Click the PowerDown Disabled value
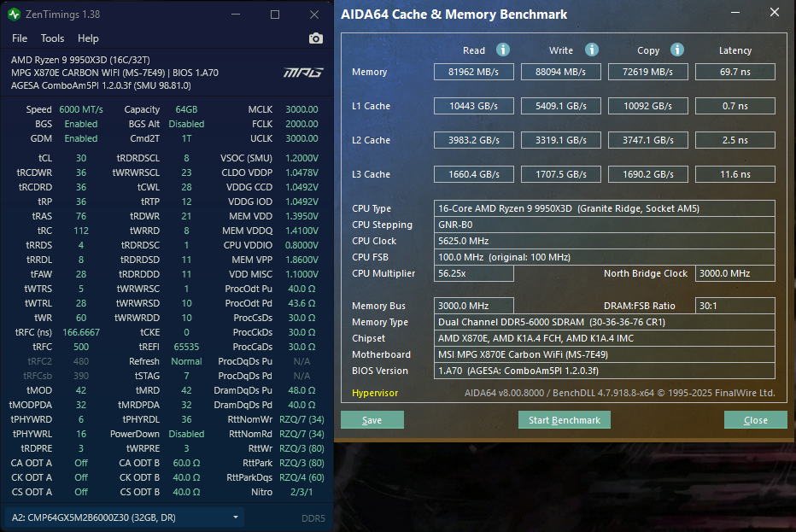This screenshot has width=796, height=532. click(186, 434)
